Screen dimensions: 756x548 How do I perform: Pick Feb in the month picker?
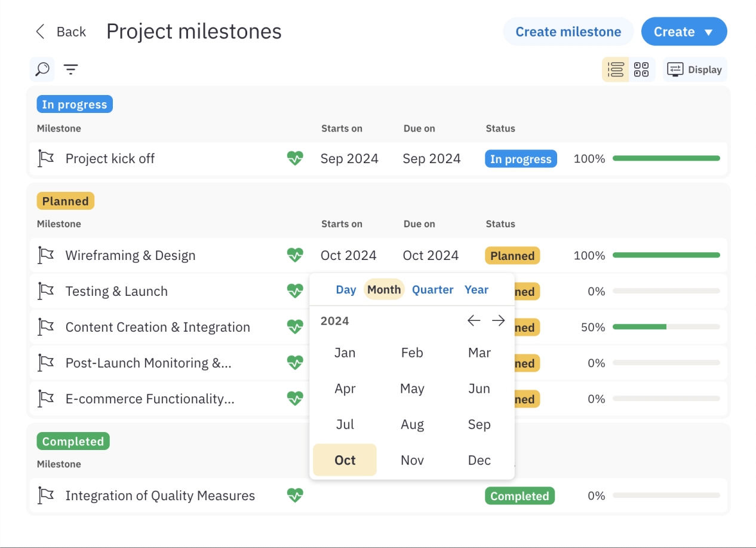click(412, 353)
